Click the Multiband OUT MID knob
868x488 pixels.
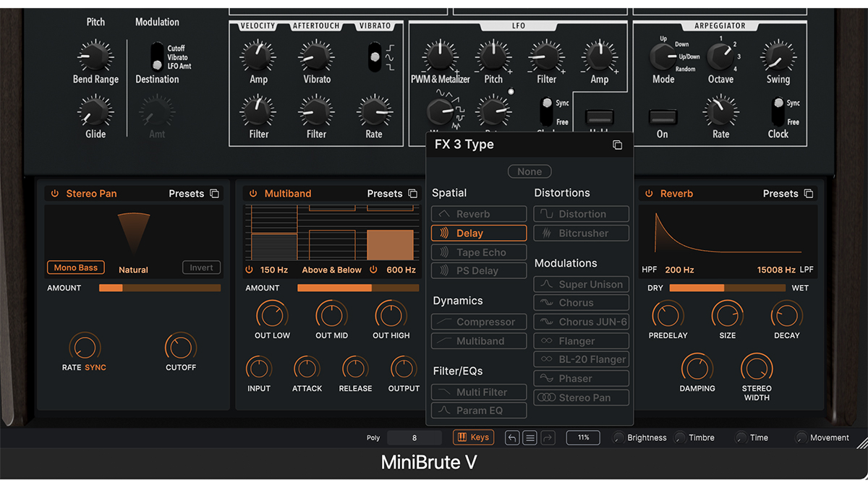coord(332,315)
